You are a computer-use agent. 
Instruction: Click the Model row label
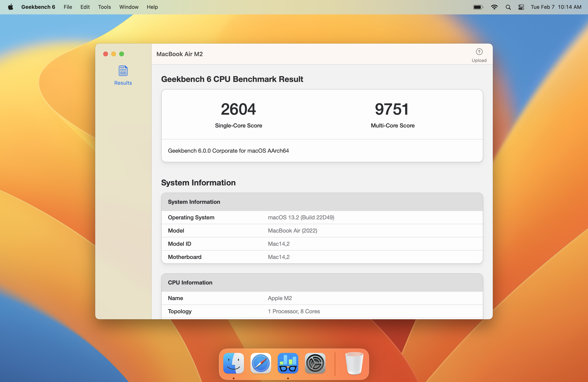click(x=176, y=231)
